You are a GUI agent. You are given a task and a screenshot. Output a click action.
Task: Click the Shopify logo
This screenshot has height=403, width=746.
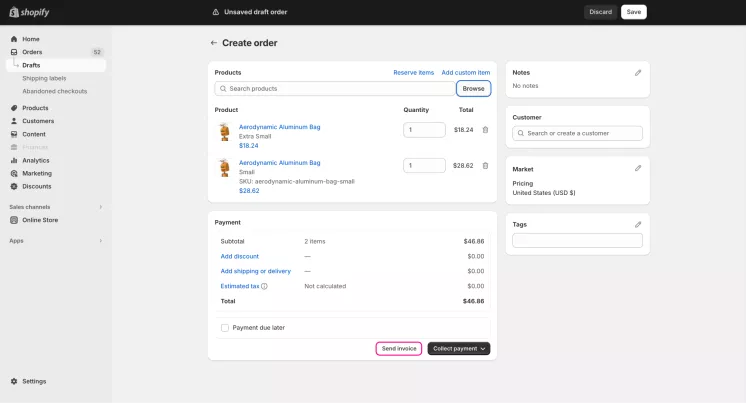click(29, 12)
